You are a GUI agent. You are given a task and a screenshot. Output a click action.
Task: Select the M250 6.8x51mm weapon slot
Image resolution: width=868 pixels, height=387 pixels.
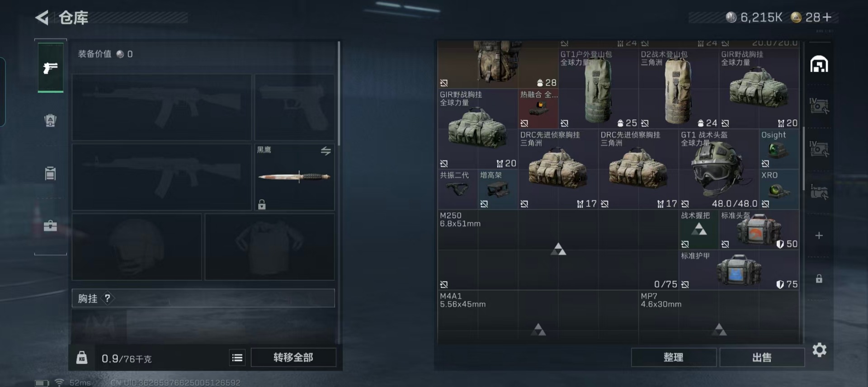558,250
